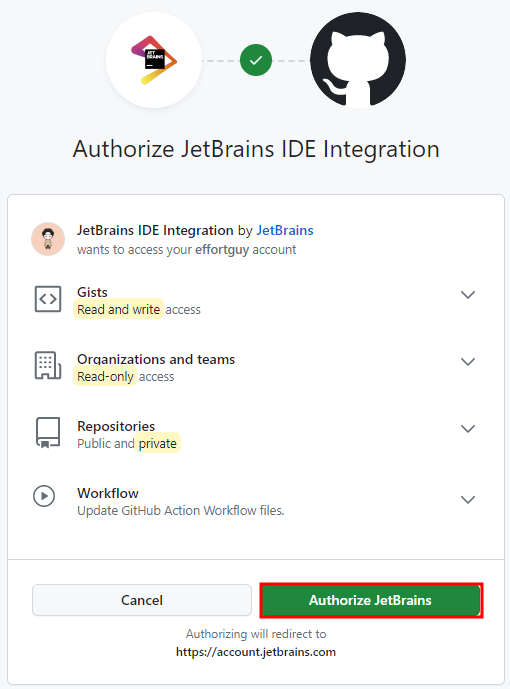Click the JetBrains logo icon
The image size is (510, 689).
click(154, 60)
